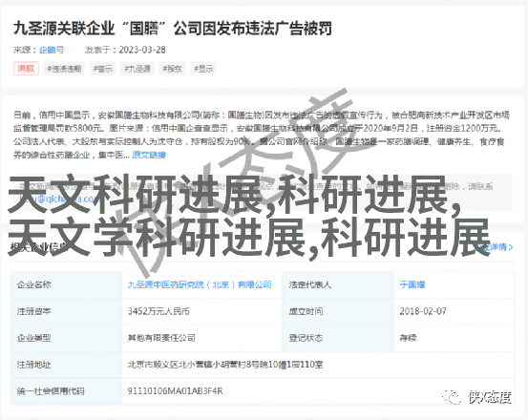Viewport: 528px width, 420px height.
Task: Open the 原文链接 original article link
Action: click(149, 155)
